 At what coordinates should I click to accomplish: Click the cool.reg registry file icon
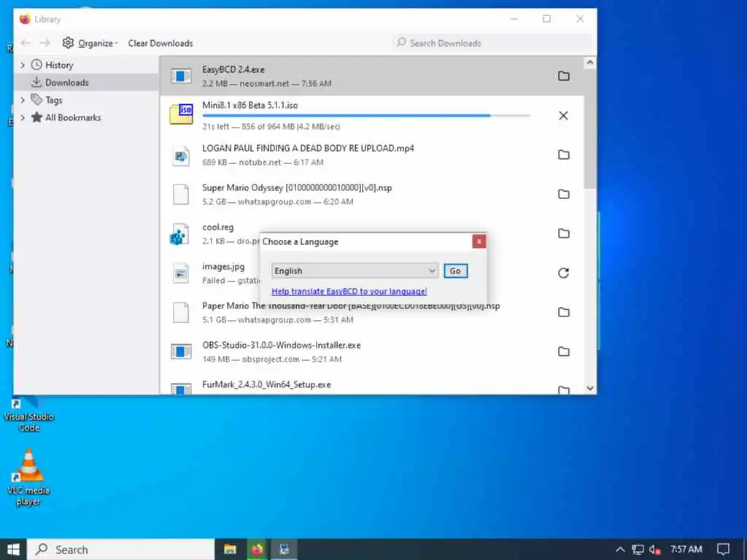179,234
